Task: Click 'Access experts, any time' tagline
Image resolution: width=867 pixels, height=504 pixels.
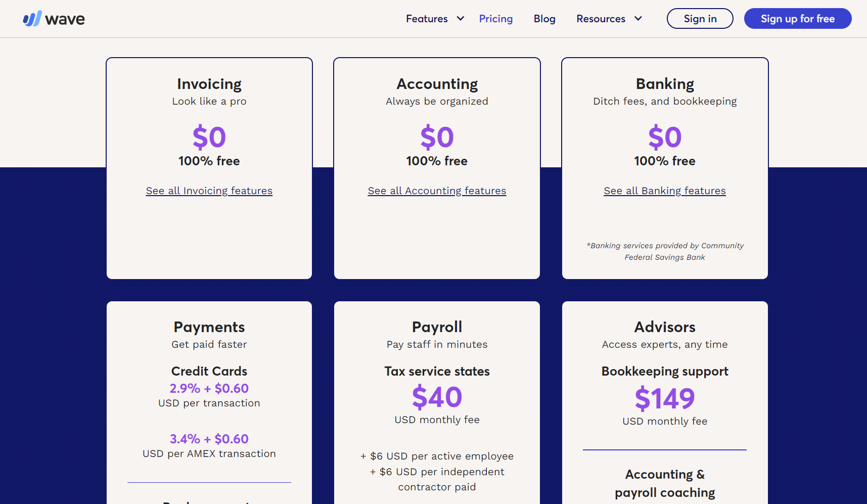Action: [x=665, y=344]
